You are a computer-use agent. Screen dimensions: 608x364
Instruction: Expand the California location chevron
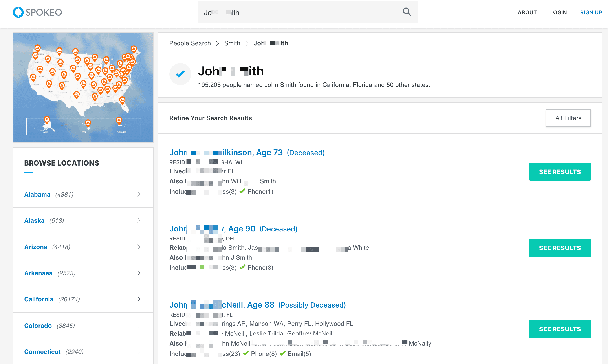[139, 299]
